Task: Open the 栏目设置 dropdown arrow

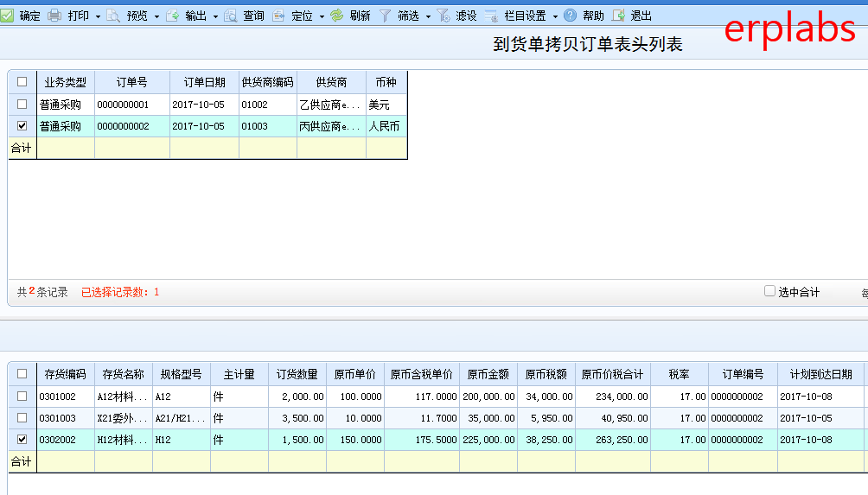Action: click(x=555, y=16)
